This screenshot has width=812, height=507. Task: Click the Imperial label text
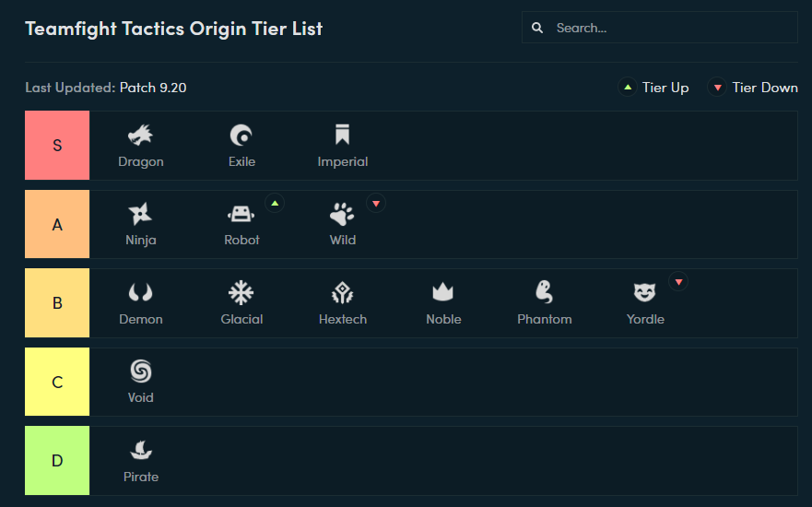click(x=343, y=162)
